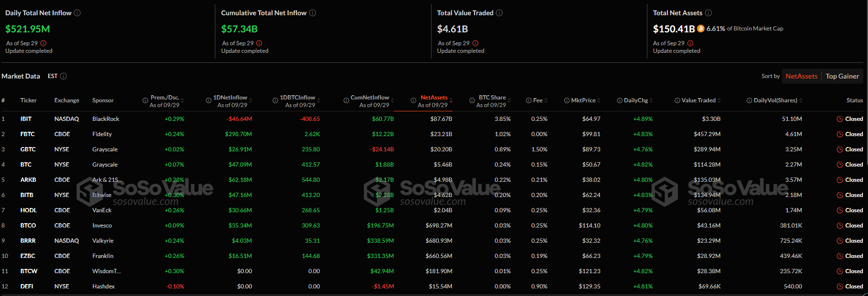Viewport: 868px width, 296px height.
Task: Click the $4.61B total value traded figure
Action: pyautogui.click(x=453, y=29)
